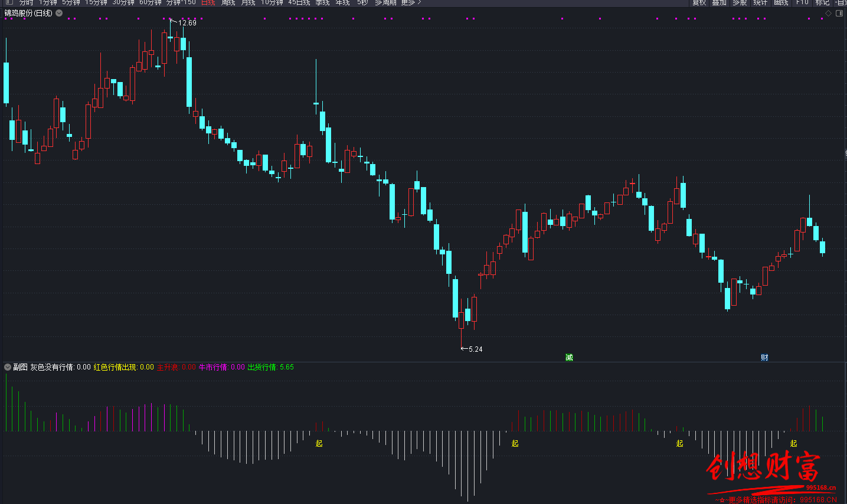The image size is (847, 504).
Task: Toggle the side panel icon at top right
Action: tap(839, 13)
